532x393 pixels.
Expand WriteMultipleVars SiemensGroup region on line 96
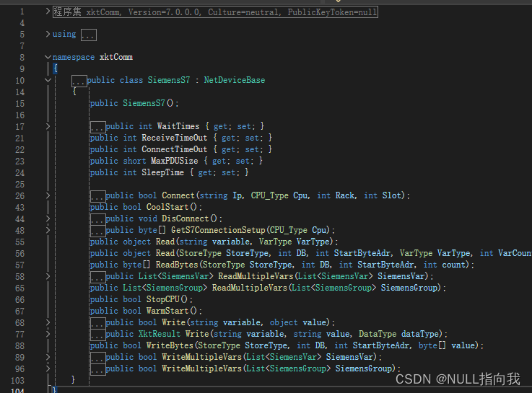[x=48, y=368]
